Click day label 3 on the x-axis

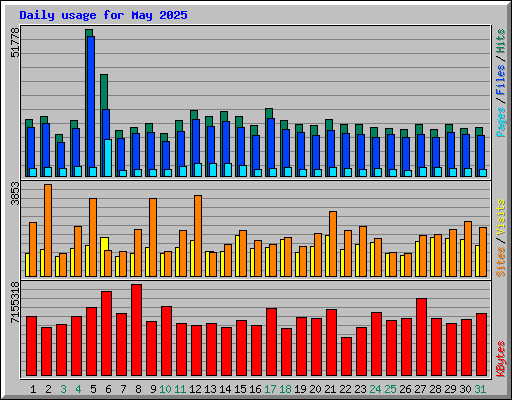point(63,389)
